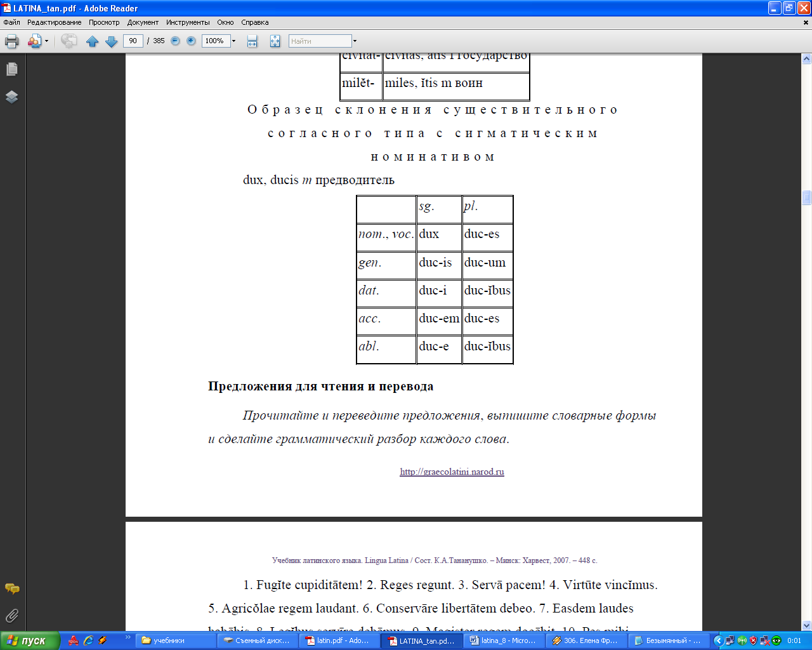Expand the collaborate icon's dropdown arrow

click(46, 41)
